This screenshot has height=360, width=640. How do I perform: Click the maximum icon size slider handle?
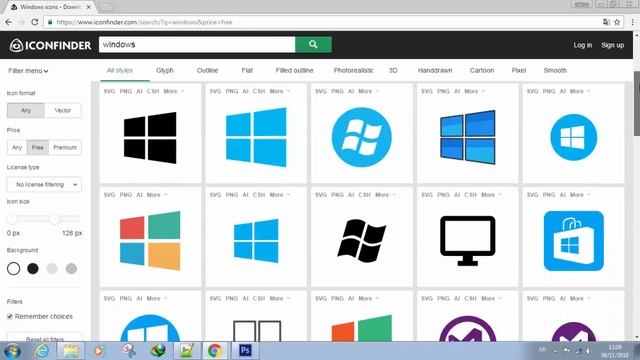coord(54,219)
